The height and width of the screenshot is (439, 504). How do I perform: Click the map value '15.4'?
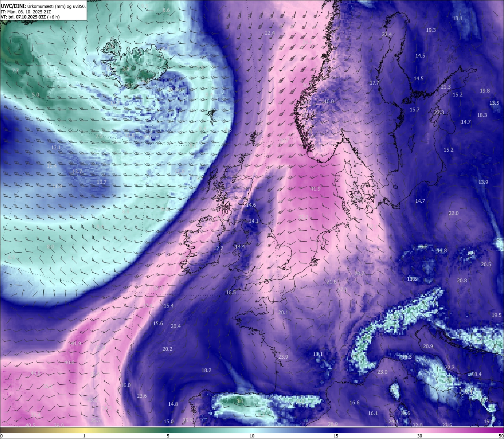click(x=169, y=306)
